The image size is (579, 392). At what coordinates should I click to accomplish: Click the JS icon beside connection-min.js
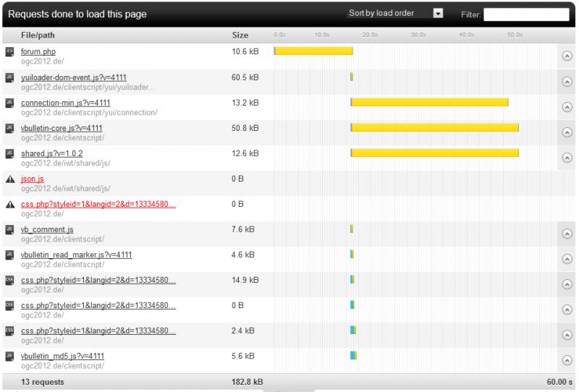pos(9,103)
